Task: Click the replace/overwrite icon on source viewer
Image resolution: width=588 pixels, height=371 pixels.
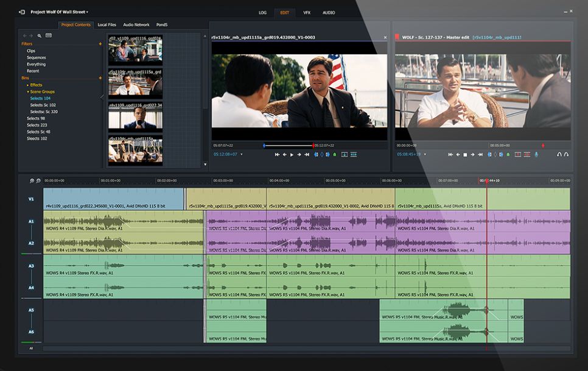Action: 345,155
